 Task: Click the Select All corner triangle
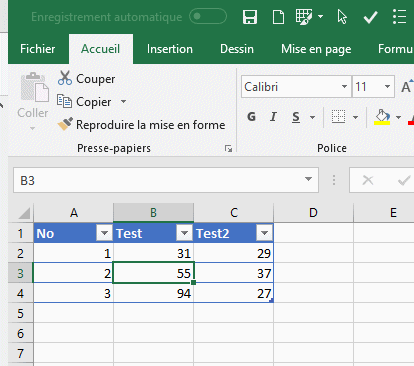tap(23, 213)
